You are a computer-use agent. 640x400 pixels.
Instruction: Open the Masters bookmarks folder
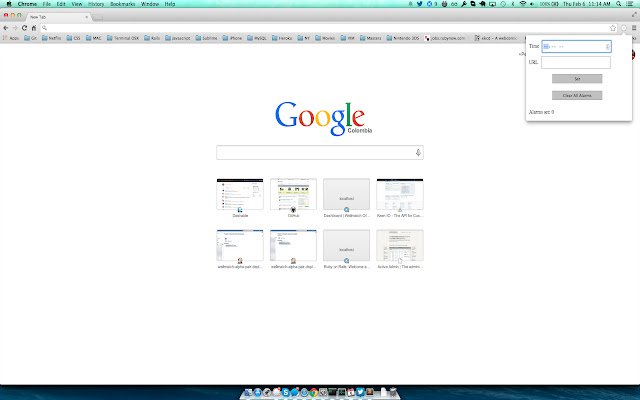coord(370,38)
